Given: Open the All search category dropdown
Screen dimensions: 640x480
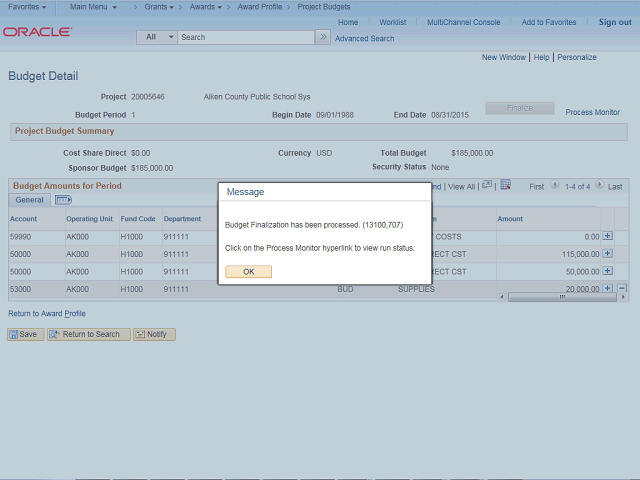Looking at the screenshot, I should click(157, 37).
